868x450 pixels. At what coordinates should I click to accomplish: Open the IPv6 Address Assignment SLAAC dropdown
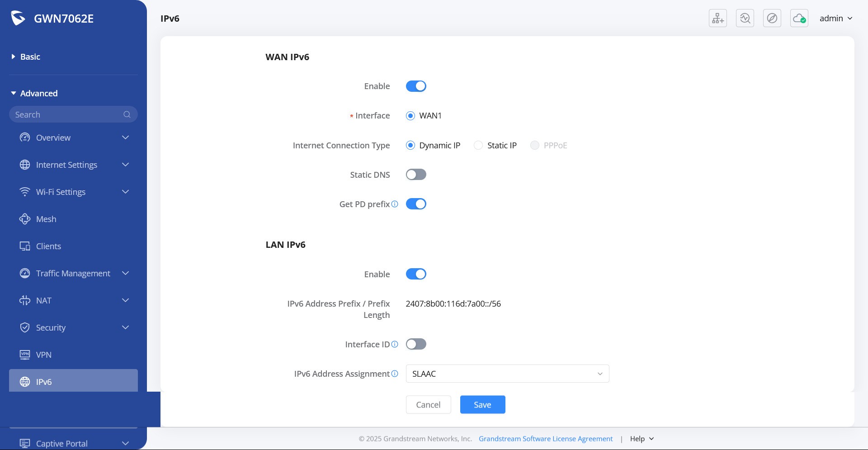[507, 374]
